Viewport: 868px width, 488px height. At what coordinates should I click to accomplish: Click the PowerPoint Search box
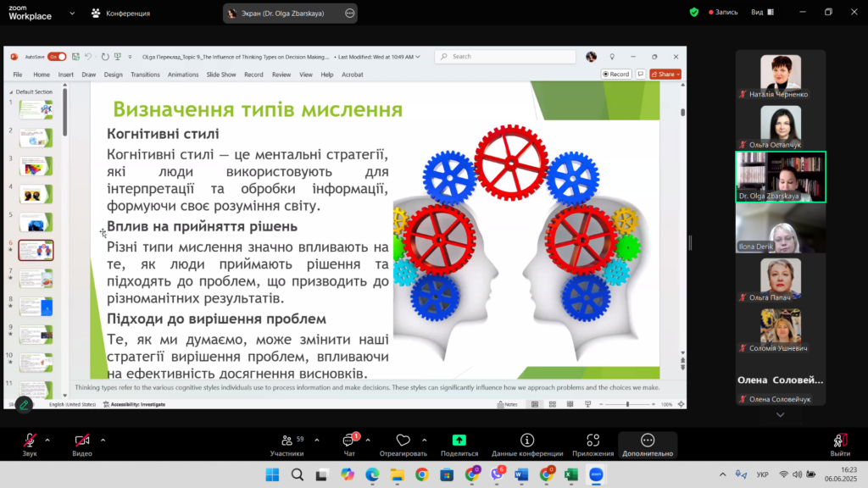coord(505,57)
